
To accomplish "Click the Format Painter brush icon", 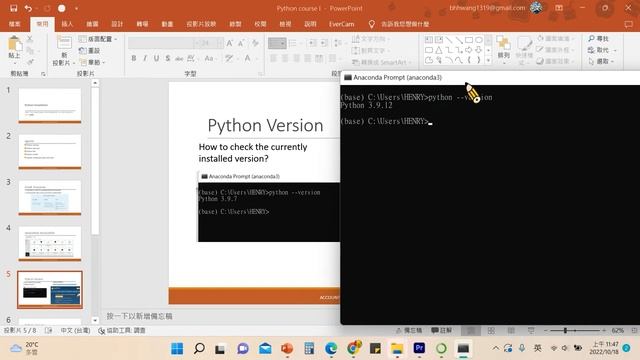I will (x=30, y=62).
